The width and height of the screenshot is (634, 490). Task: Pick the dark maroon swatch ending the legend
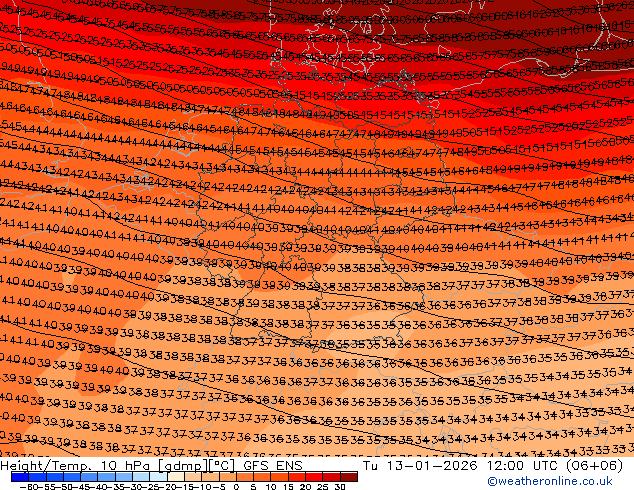(x=349, y=477)
